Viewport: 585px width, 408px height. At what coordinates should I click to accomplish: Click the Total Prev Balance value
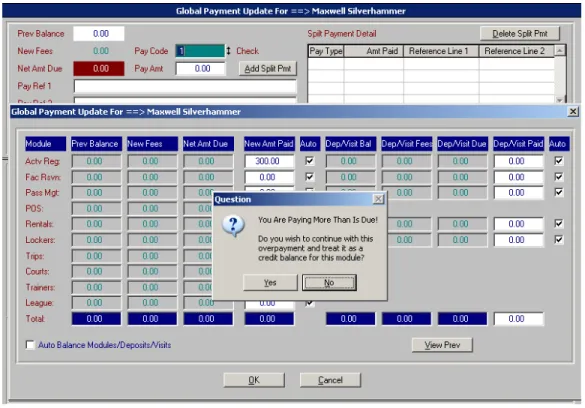[96, 319]
